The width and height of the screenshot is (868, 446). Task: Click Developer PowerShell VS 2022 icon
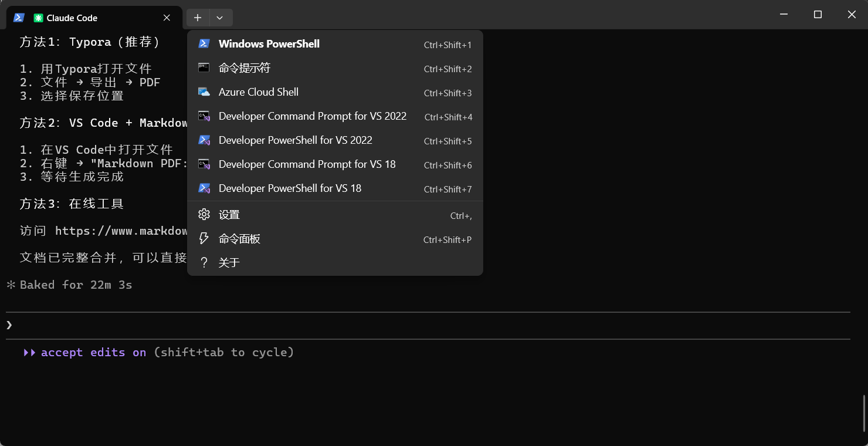tap(204, 140)
